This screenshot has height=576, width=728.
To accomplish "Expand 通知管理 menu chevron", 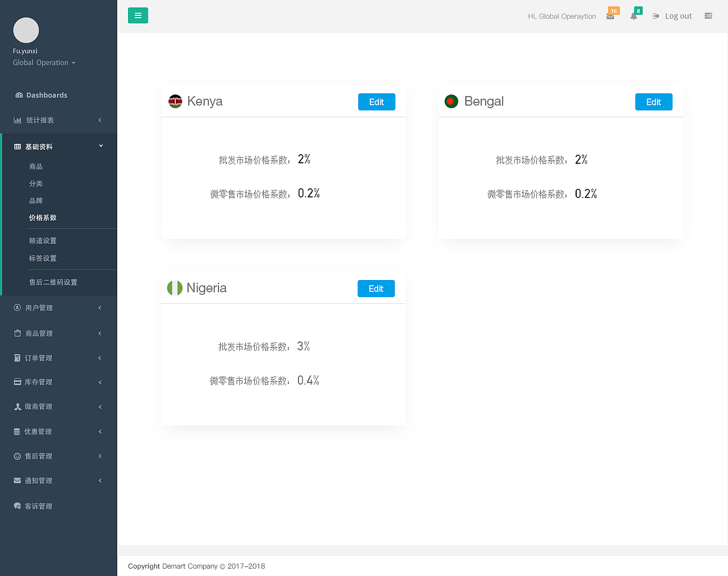I will click(100, 480).
